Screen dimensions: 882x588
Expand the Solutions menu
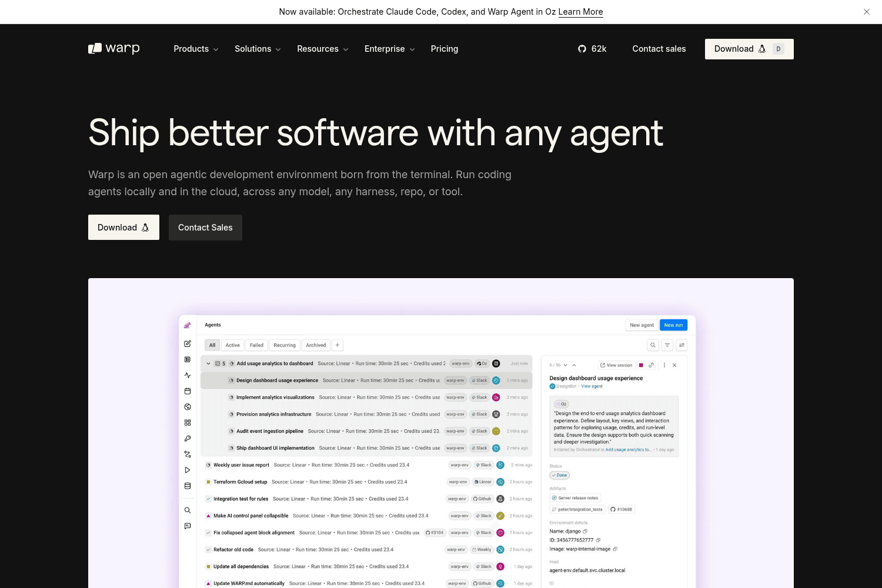point(258,49)
